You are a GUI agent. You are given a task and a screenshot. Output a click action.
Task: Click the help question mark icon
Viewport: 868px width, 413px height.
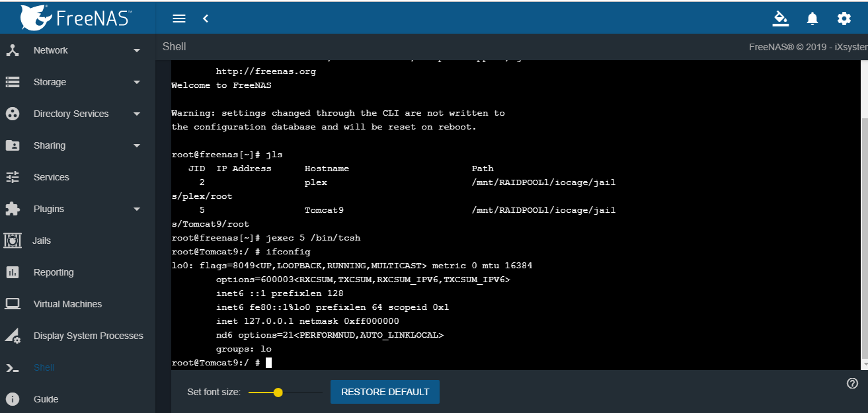(852, 383)
